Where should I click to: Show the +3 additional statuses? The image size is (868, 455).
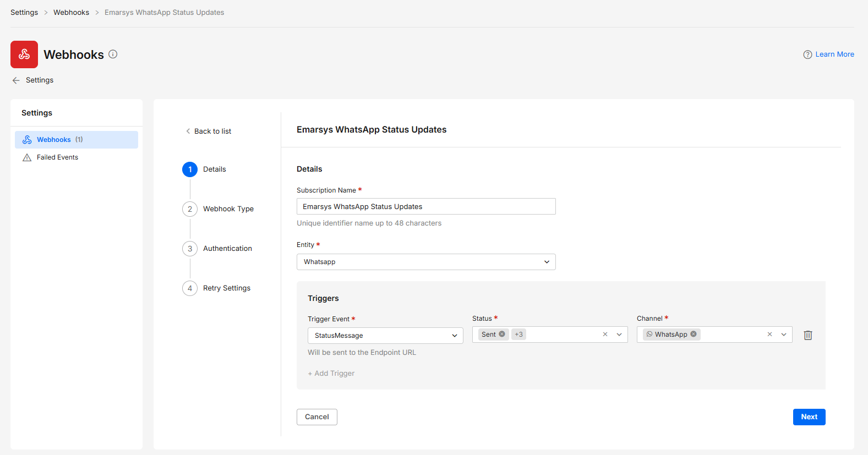pyautogui.click(x=518, y=334)
